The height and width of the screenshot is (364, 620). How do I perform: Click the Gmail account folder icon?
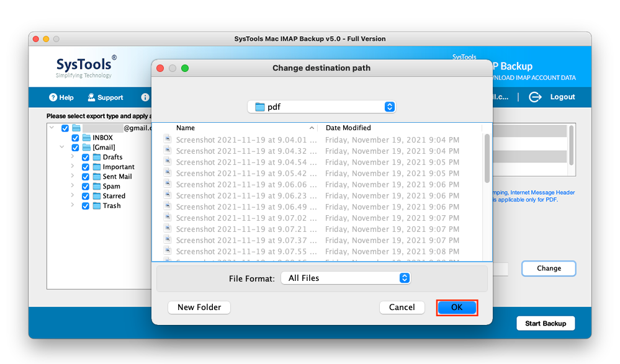point(76,128)
